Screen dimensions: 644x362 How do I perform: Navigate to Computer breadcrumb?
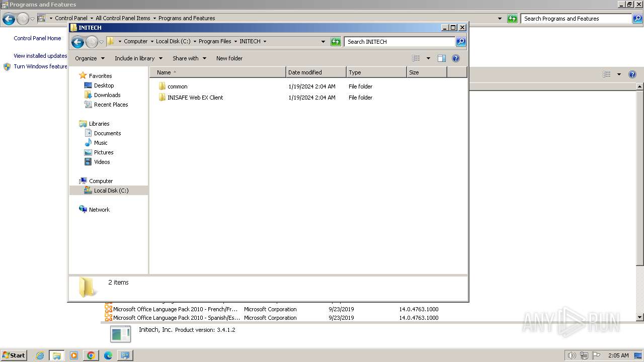135,42
